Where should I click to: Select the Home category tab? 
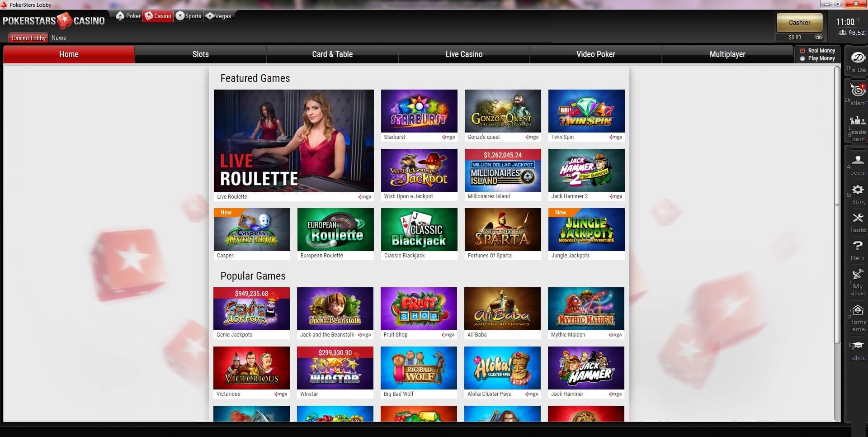pos(69,54)
